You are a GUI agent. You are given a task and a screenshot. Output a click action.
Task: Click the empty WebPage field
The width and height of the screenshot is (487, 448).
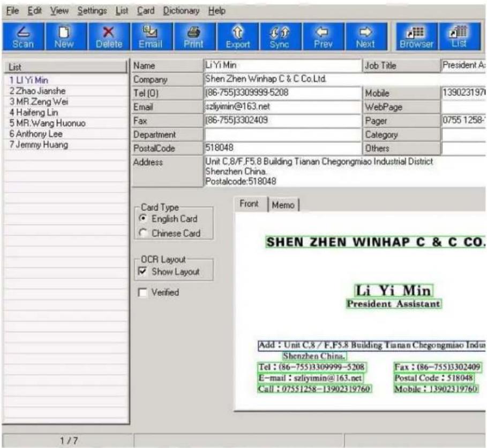(463, 107)
